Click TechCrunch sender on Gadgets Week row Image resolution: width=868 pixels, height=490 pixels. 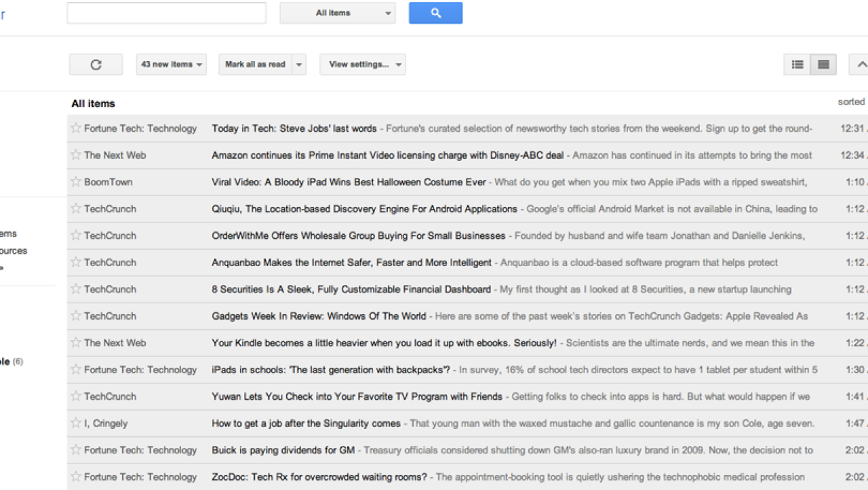point(110,316)
